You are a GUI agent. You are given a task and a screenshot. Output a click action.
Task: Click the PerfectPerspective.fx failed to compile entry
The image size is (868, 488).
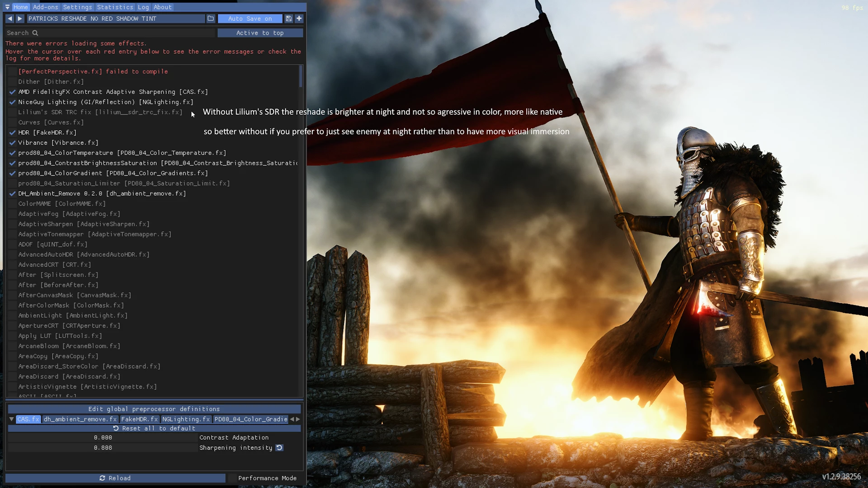coord(93,71)
